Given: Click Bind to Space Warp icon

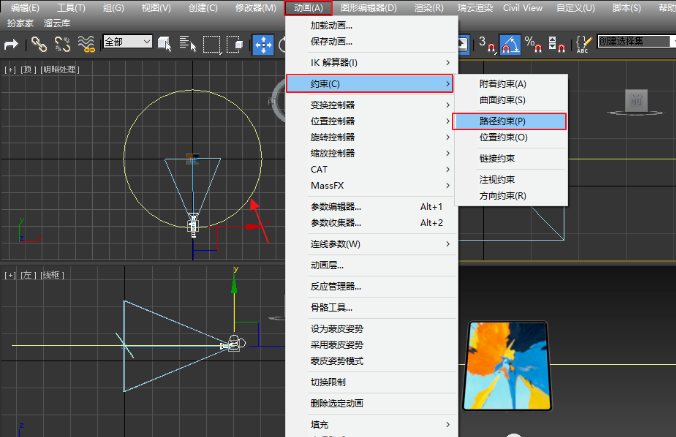Looking at the screenshot, I should coord(86,43).
